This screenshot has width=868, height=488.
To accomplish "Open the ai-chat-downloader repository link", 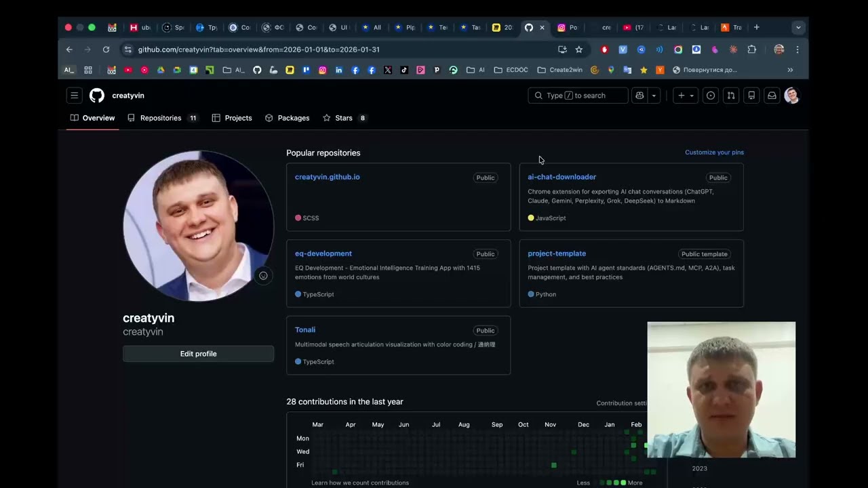I will (561, 177).
